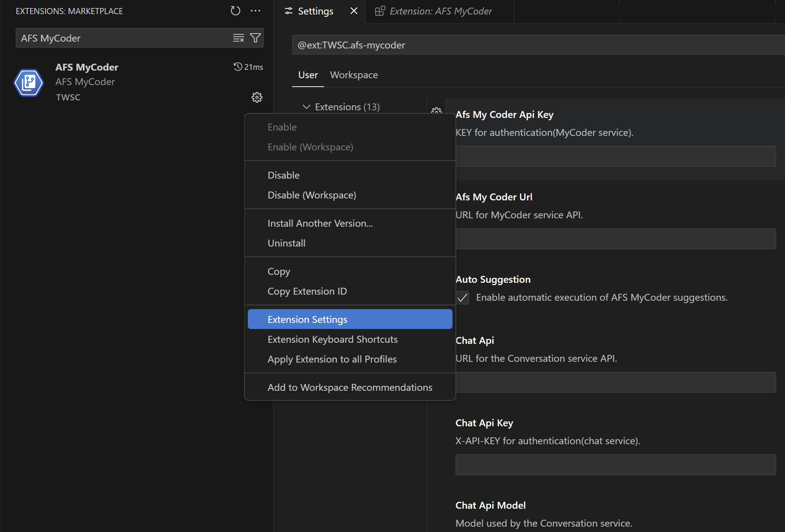Toggle the Auto Suggestion checkbox
The image size is (785, 532).
tap(462, 297)
